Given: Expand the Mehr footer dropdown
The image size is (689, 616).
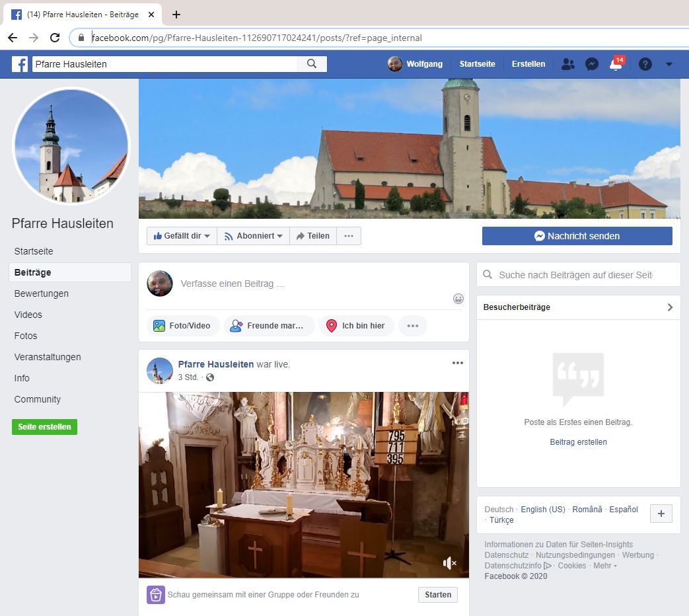Looking at the screenshot, I should 605,565.
